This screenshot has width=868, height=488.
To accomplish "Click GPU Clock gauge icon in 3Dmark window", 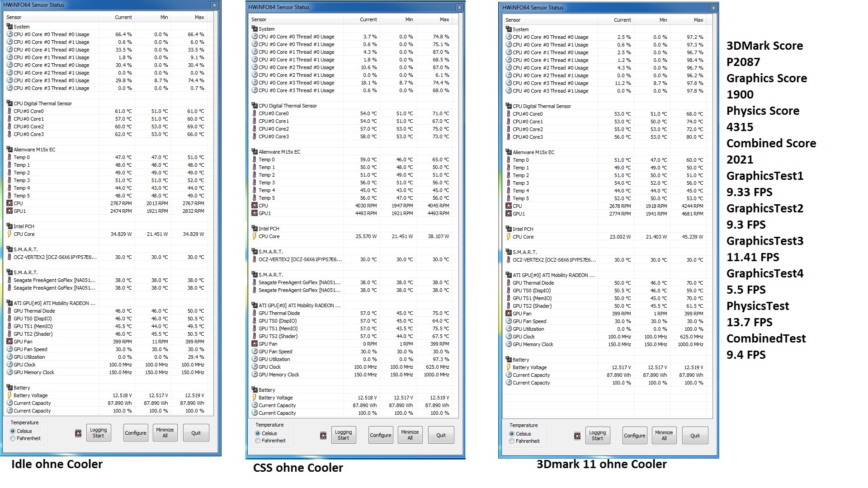I will click(509, 337).
